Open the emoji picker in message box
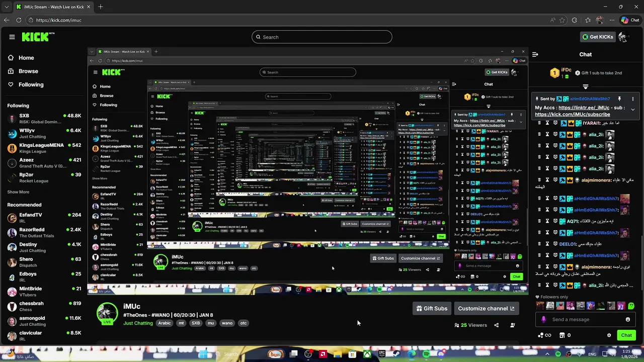 click(627, 319)
